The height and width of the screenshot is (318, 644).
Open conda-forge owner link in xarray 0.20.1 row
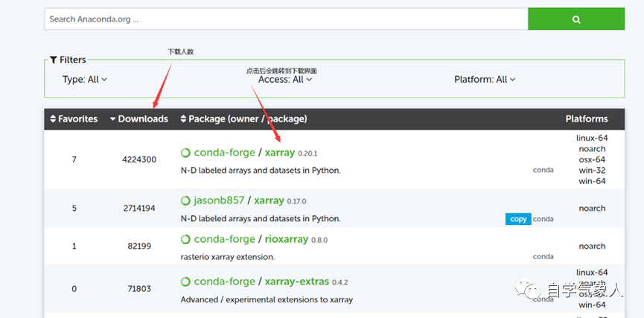tap(224, 153)
